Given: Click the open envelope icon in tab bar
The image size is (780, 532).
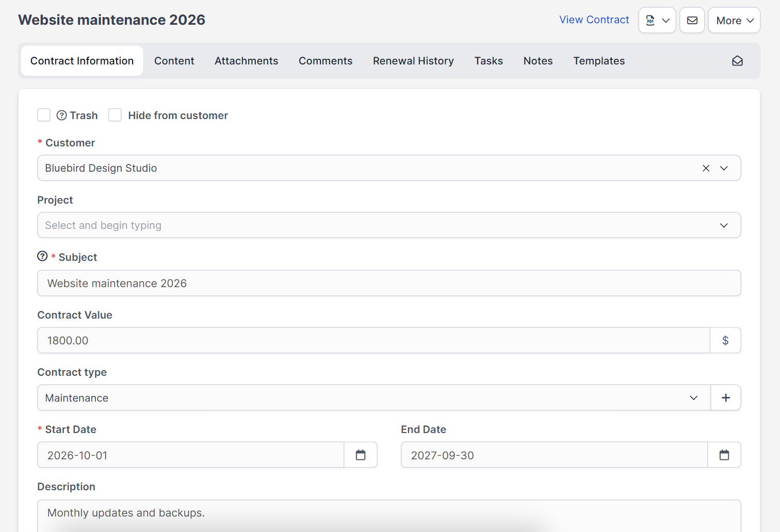Looking at the screenshot, I should [738, 61].
